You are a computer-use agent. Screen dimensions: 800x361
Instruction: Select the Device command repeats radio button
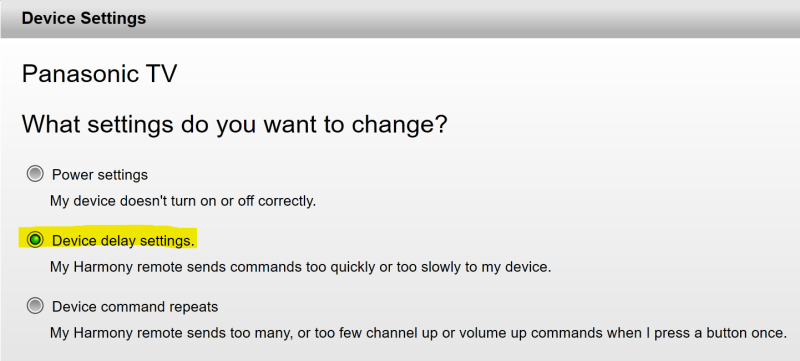tap(35, 306)
